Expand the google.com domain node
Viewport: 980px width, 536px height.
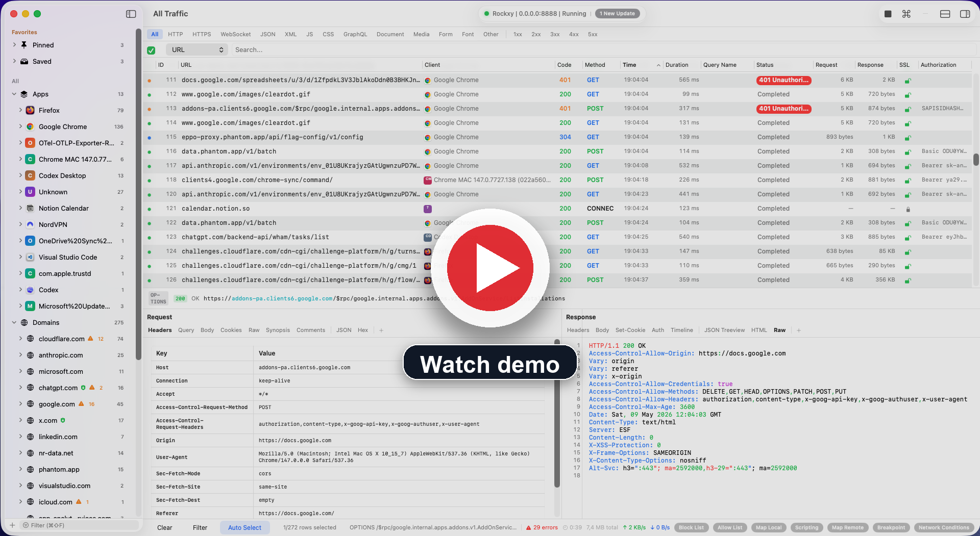[20, 404]
